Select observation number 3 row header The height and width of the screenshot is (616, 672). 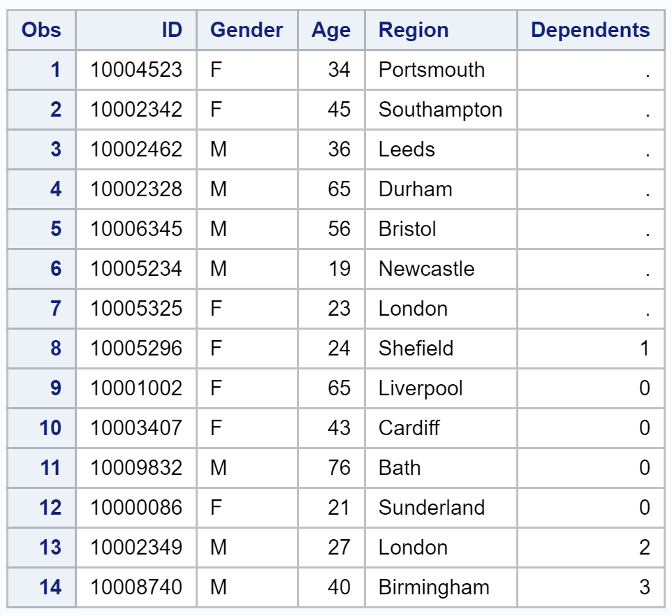(x=41, y=149)
